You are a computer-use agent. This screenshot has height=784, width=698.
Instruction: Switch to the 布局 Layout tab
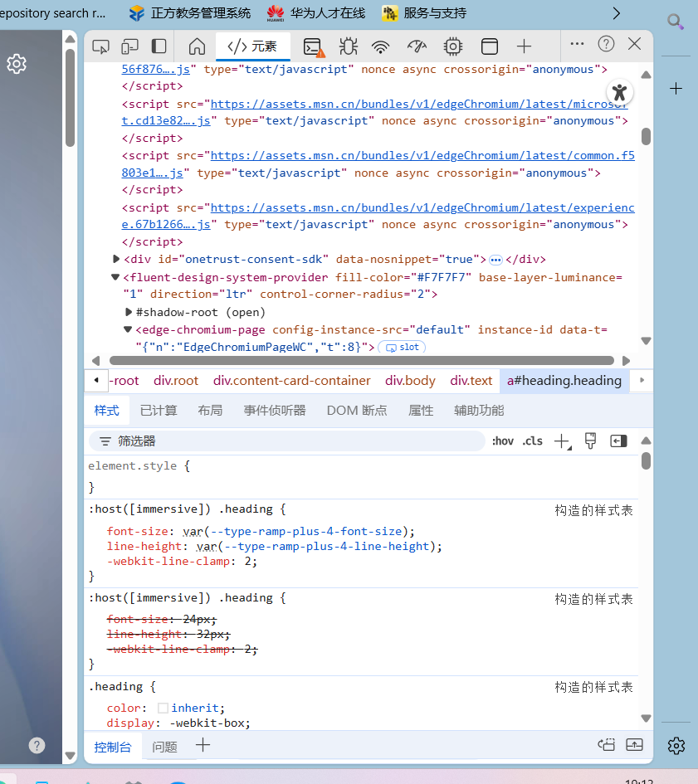(210, 411)
